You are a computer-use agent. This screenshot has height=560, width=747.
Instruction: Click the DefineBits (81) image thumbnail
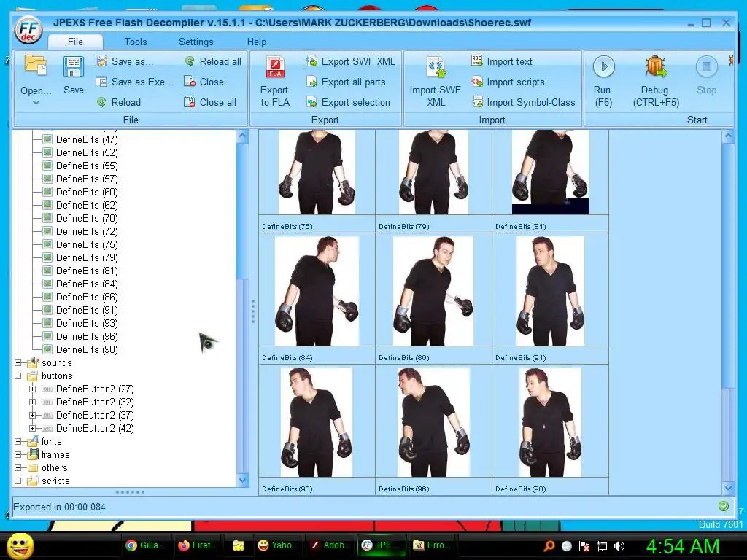tap(550, 172)
